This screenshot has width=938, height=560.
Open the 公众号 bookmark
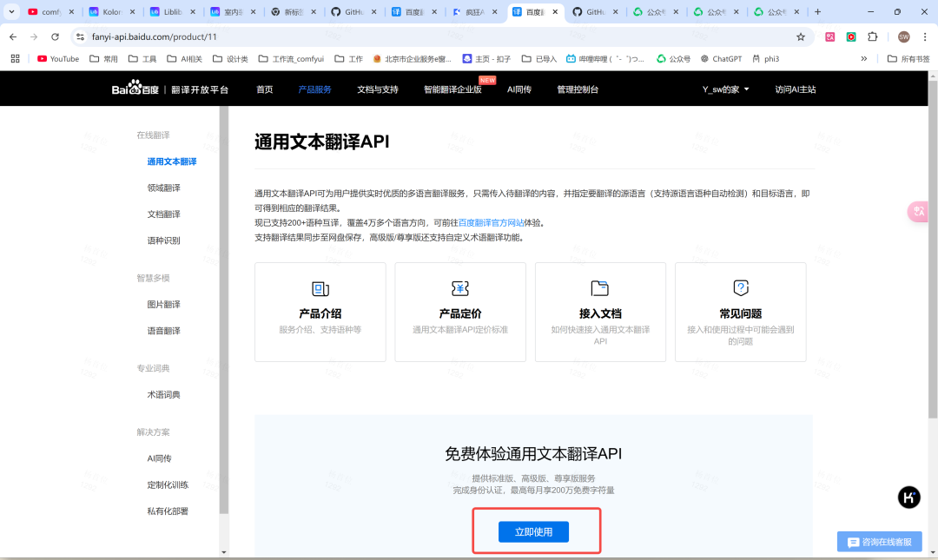674,59
